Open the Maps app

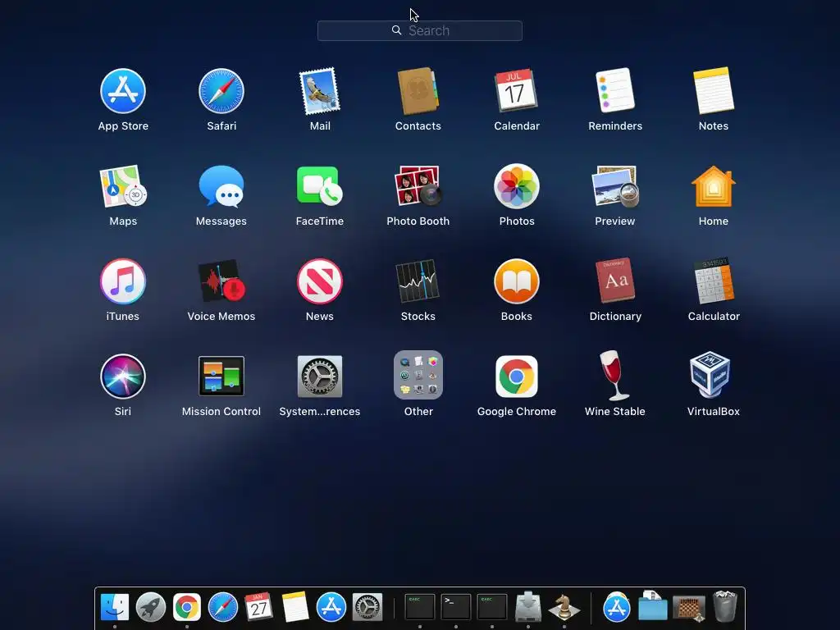[123, 186]
